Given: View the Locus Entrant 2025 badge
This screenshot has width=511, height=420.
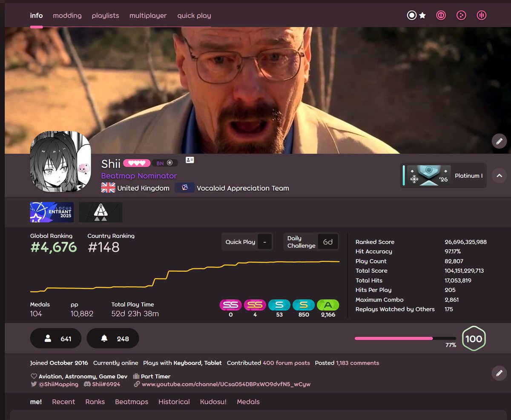Looking at the screenshot, I should (52, 212).
